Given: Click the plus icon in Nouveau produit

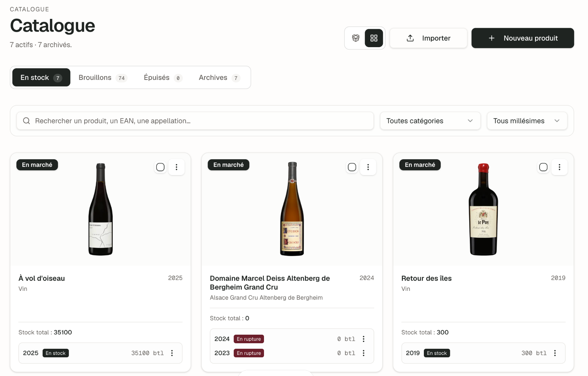Looking at the screenshot, I should pos(492,38).
